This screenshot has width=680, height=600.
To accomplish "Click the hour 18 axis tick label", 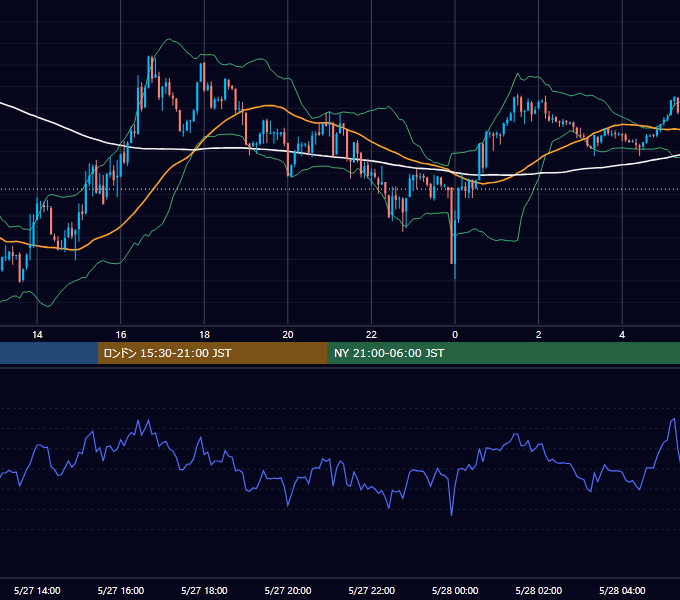I will 204,335.
